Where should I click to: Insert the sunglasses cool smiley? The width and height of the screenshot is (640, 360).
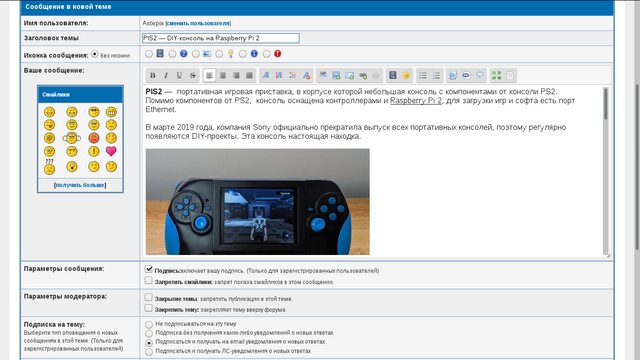click(94, 111)
